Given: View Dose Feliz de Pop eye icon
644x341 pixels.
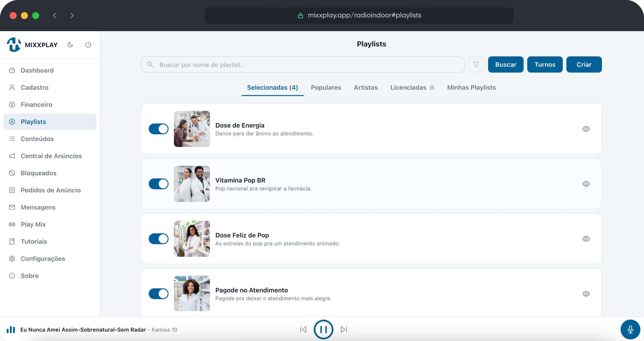Looking at the screenshot, I should [x=586, y=239].
